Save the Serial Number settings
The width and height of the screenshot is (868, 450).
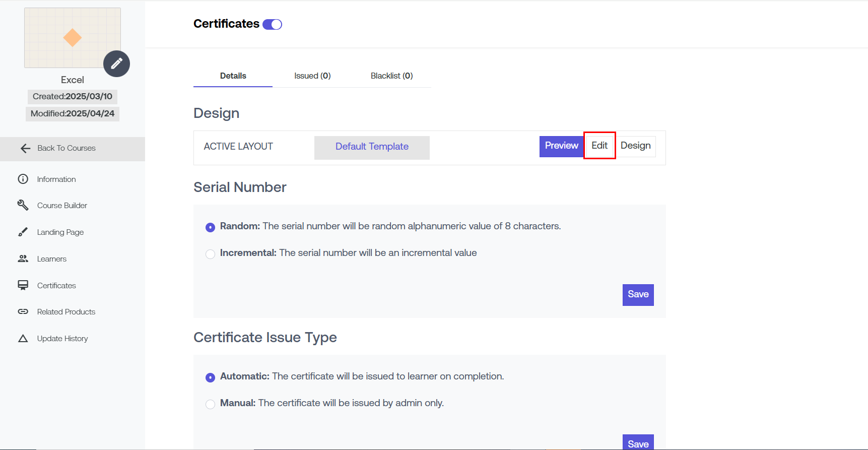638,295
